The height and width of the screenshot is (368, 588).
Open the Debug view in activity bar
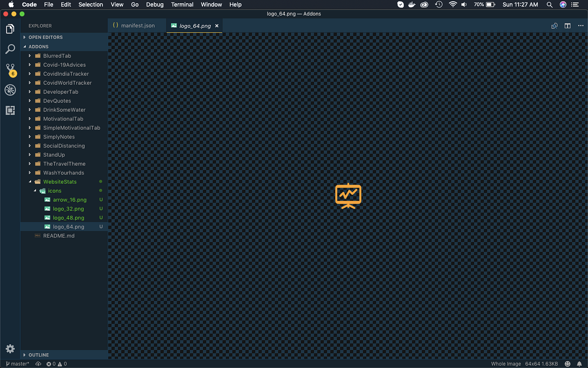(10, 90)
